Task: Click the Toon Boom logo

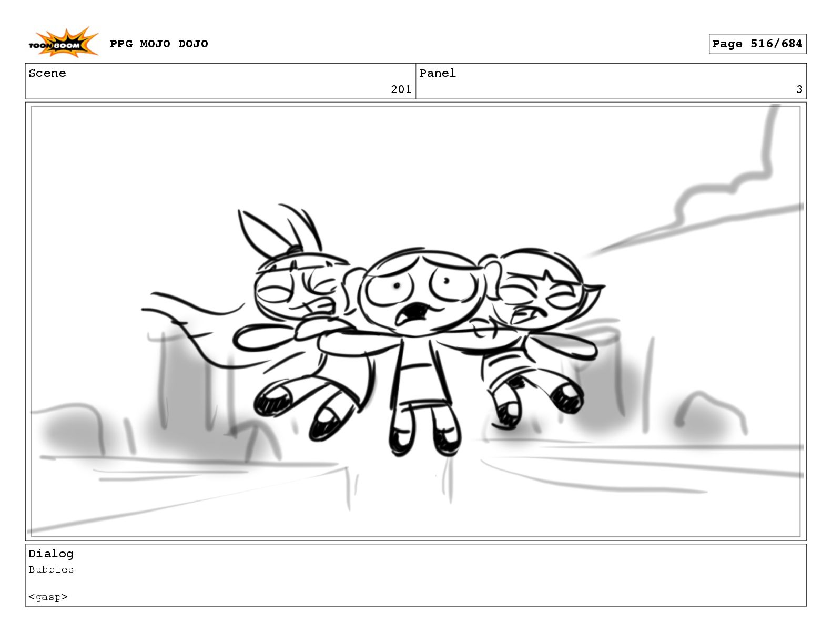Action: [63, 43]
